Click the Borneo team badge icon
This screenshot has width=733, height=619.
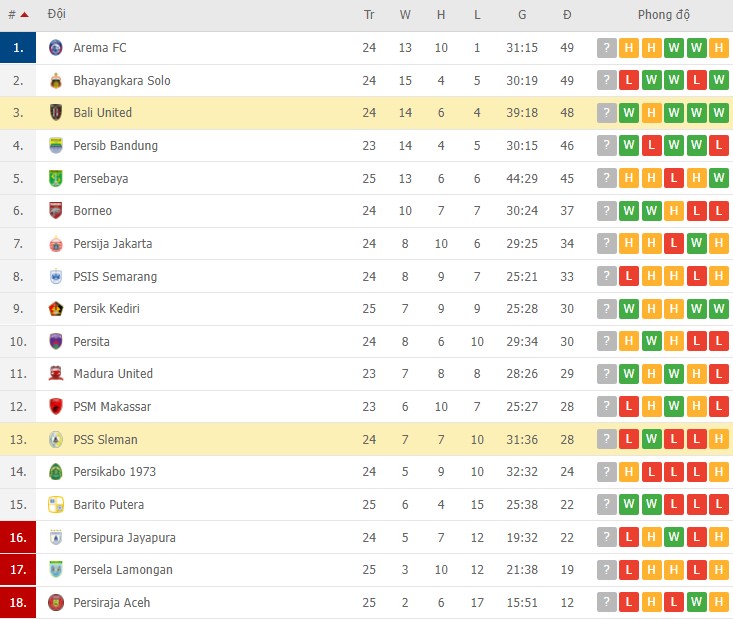point(55,211)
